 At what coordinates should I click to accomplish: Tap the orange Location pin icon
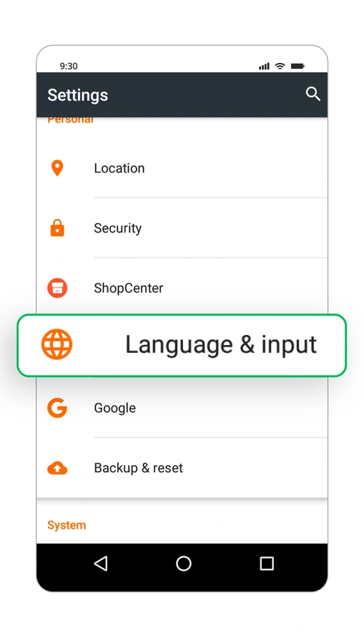[57, 167]
